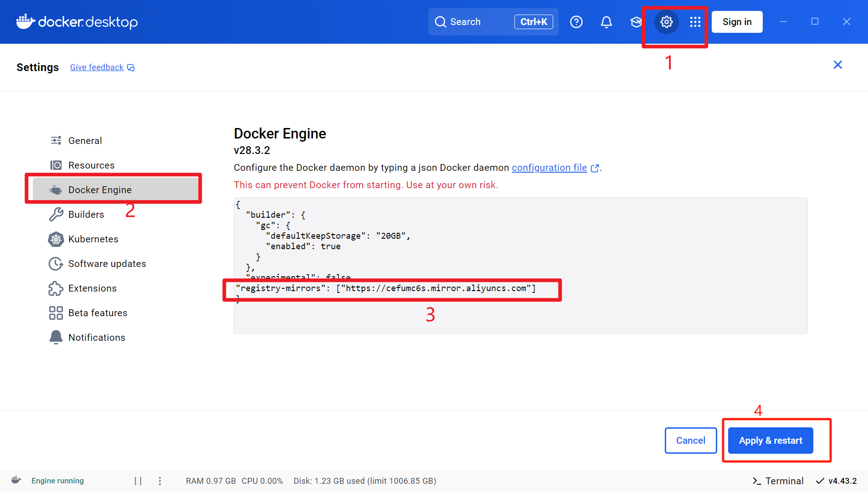The width and height of the screenshot is (868, 492).
Task: Click the red warning text about Docker starting
Action: (366, 185)
